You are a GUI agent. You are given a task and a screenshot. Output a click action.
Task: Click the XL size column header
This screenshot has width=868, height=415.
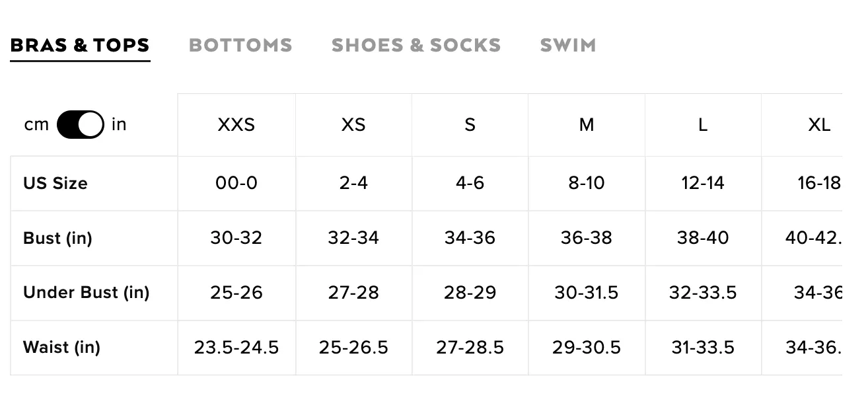click(x=819, y=124)
